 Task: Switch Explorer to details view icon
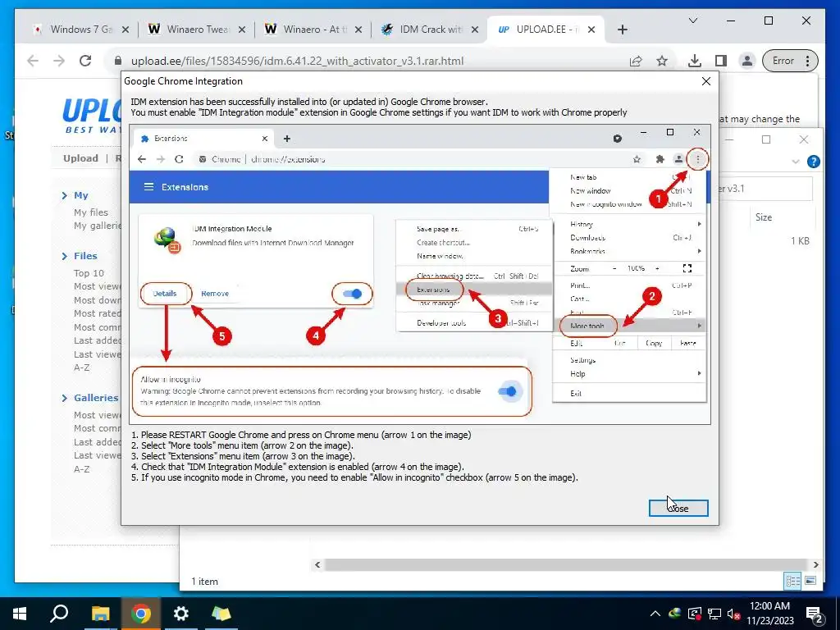pyautogui.click(x=793, y=581)
